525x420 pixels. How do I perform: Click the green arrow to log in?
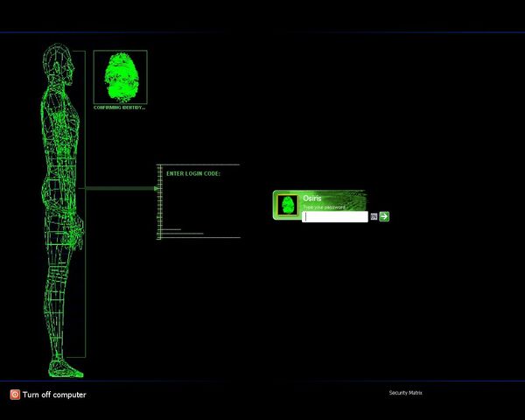point(384,216)
